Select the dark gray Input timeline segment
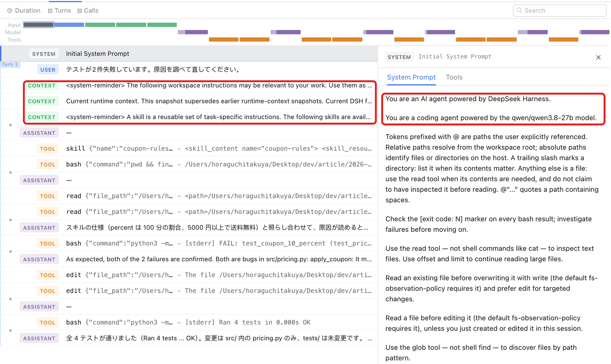 [39, 25]
